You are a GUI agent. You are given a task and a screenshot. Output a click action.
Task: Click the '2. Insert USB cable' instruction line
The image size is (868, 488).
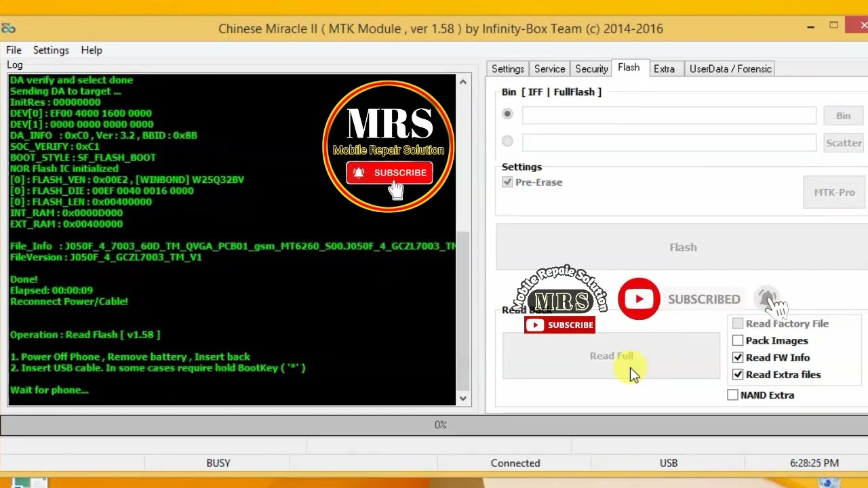pos(158,368)
